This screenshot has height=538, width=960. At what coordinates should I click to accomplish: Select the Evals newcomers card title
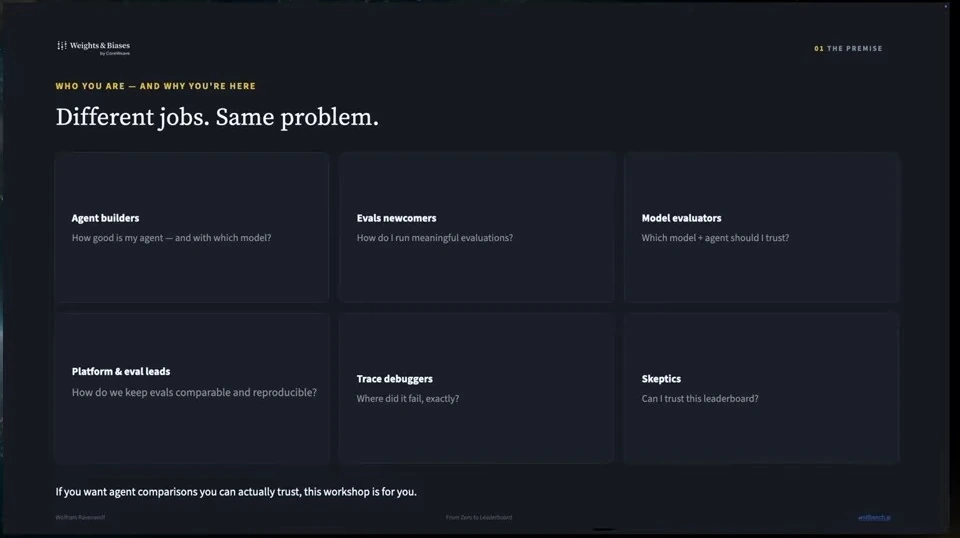coord(396,218)
